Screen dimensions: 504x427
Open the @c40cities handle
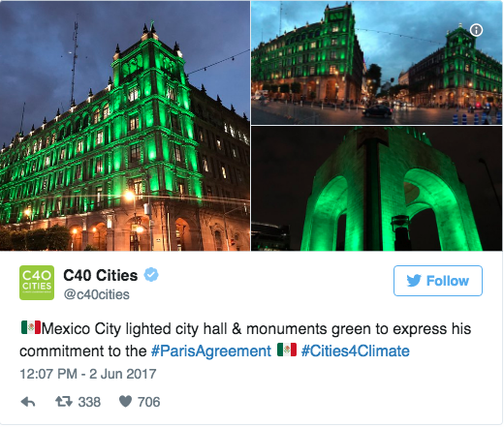click(x=97, y=294)
